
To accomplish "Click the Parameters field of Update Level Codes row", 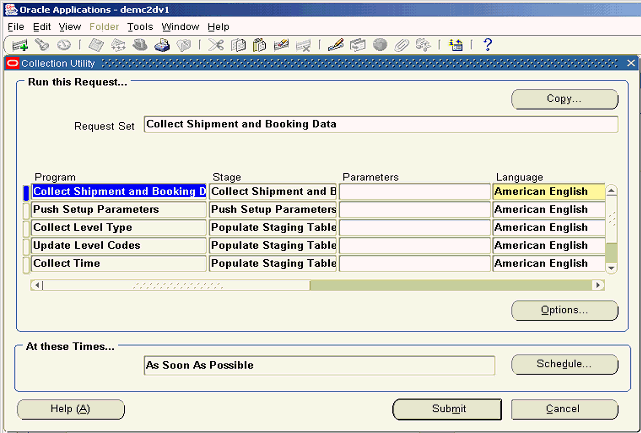I will click(415, 245).
